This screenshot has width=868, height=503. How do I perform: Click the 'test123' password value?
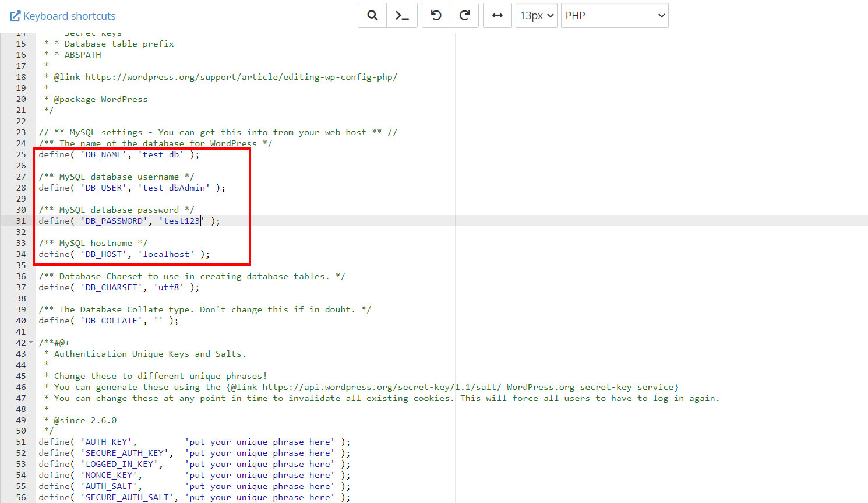(182, 221)
